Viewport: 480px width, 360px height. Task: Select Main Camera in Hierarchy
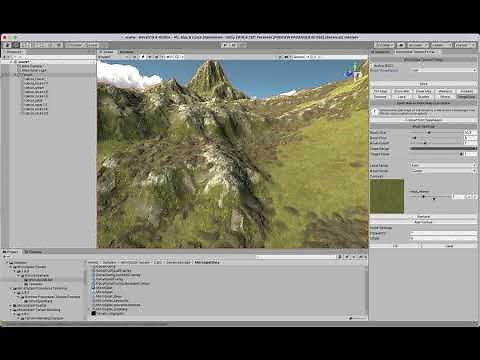(32, 66)
